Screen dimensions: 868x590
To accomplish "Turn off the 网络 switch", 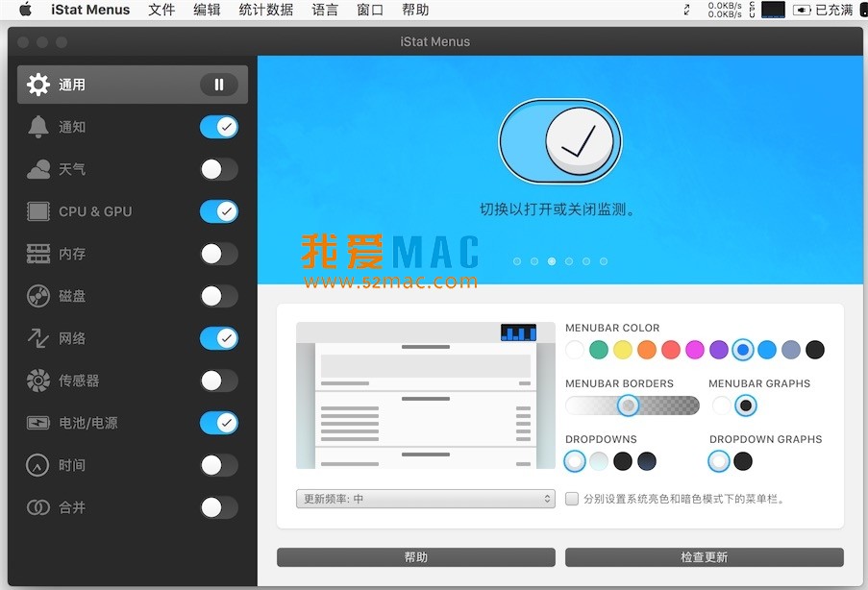I will pos(219,338).
